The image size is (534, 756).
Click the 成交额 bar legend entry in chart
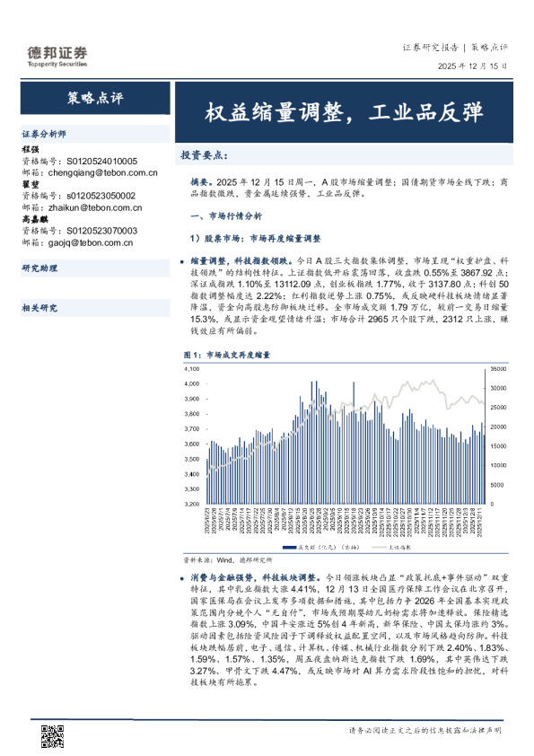click(x=321, y=547)
